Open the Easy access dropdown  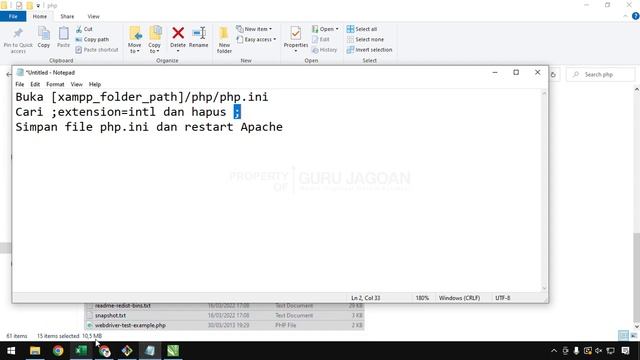pyautogui.click(x=256, y=39)
